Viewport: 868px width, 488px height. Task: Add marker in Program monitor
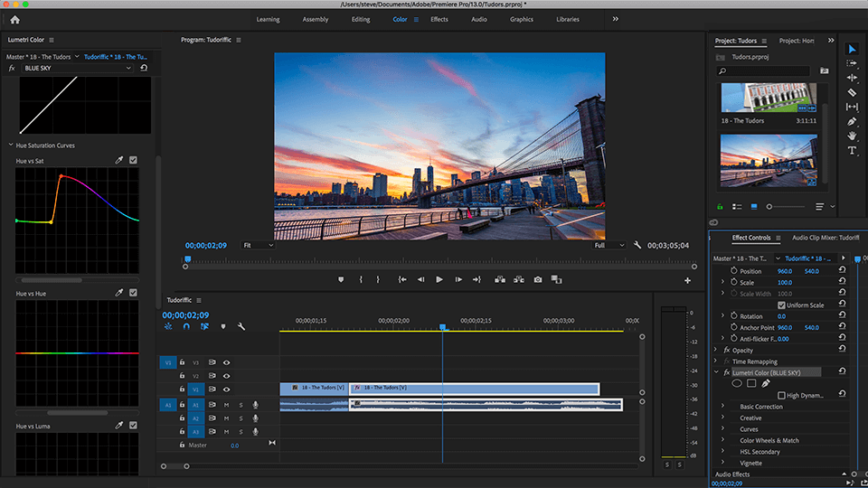coord(341,280)
